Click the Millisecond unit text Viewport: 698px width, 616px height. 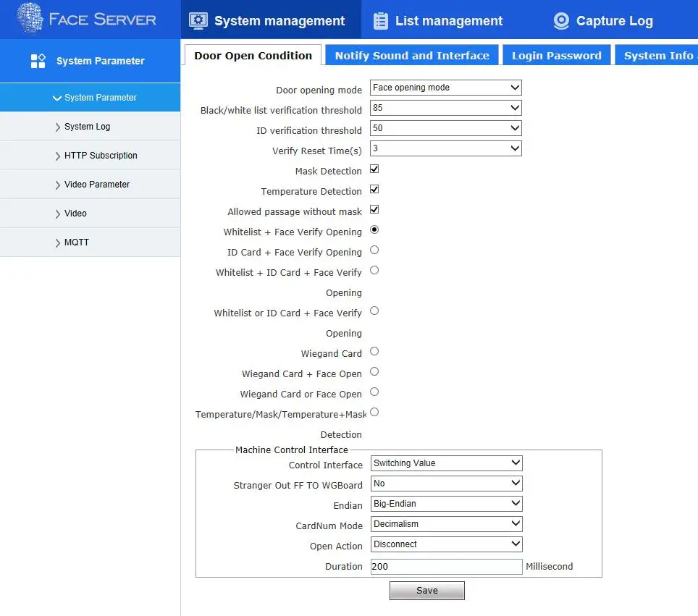[x=550, y=567]
